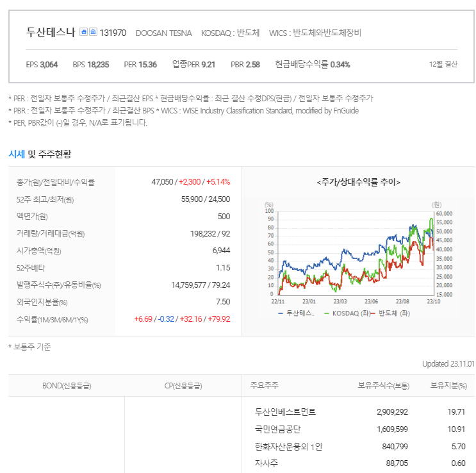The width and height of the screenshot is (476, 473).
Task: Select the BPS value 18,235
Action: point(98,65)
